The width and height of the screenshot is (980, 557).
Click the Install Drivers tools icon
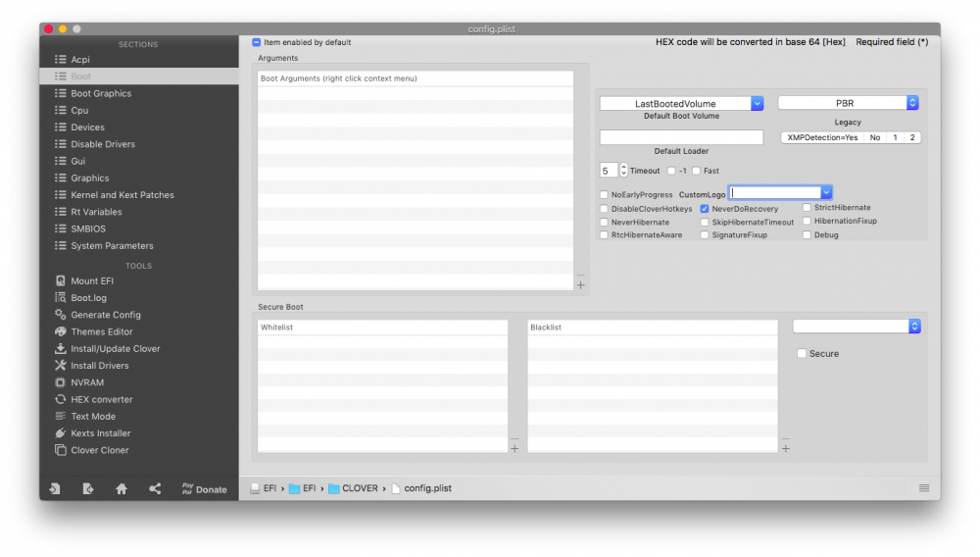(x=60, y=365)
